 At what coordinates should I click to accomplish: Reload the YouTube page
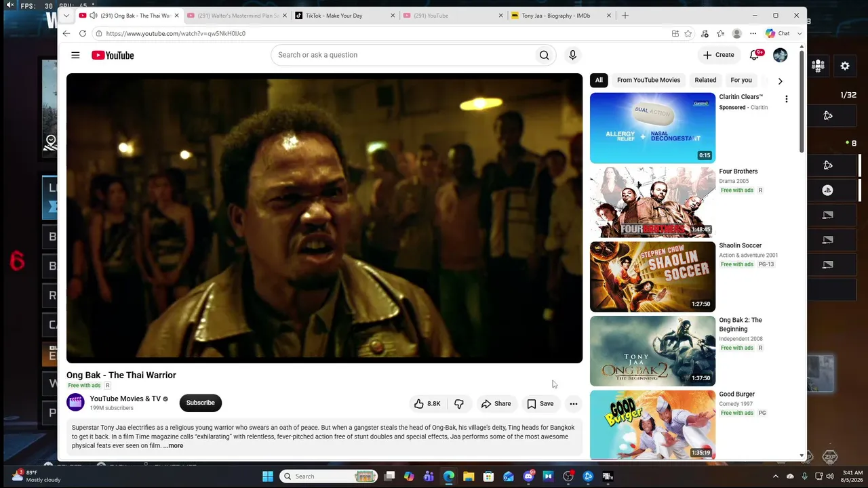83,33
